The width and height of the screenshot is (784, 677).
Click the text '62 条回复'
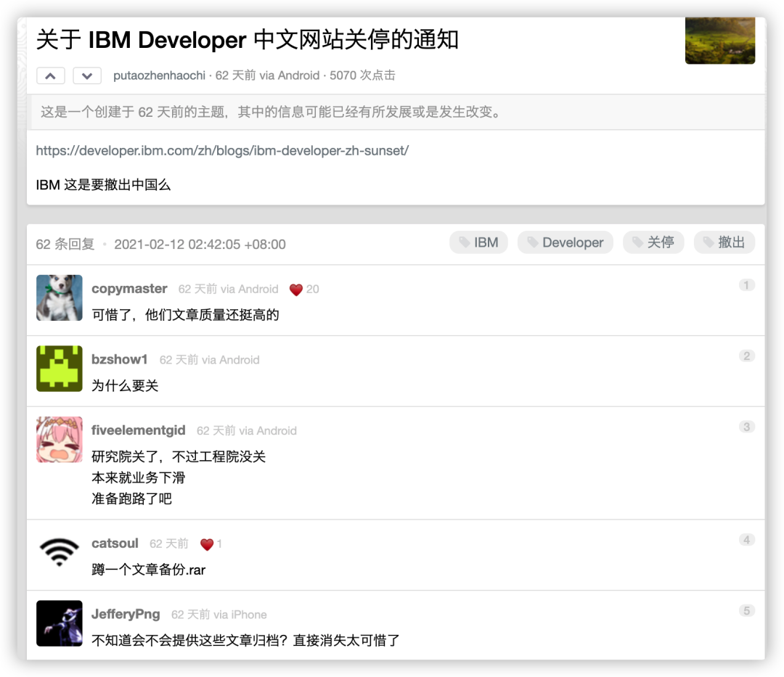65,245
